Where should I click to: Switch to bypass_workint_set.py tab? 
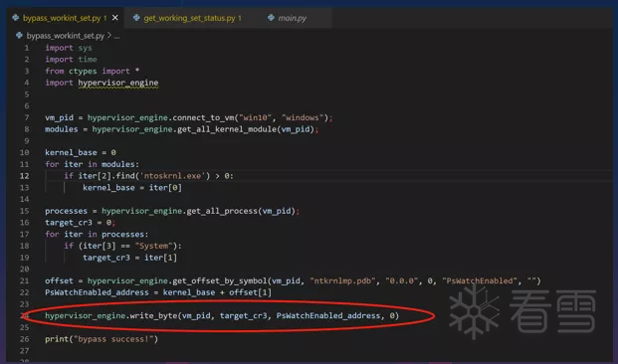click(62, 18)
